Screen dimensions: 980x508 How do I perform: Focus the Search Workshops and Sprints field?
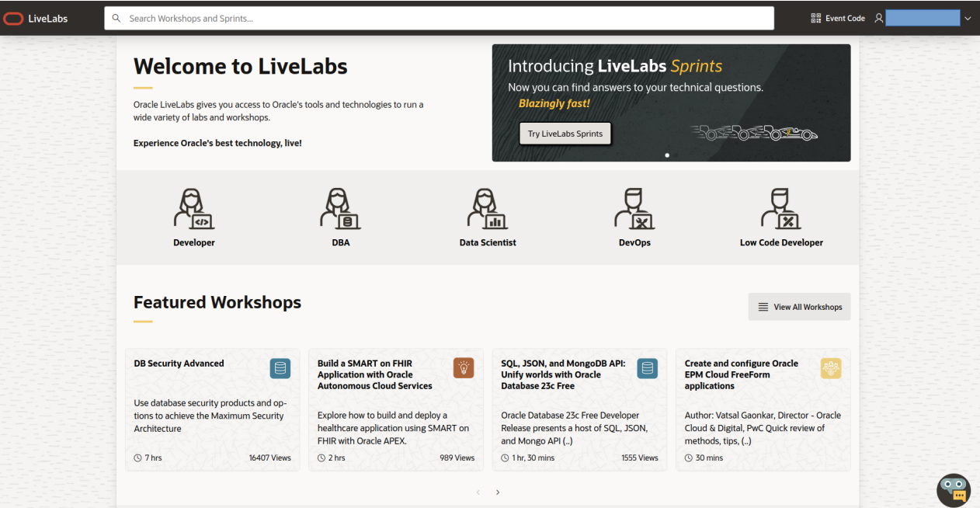pos(439,18)
